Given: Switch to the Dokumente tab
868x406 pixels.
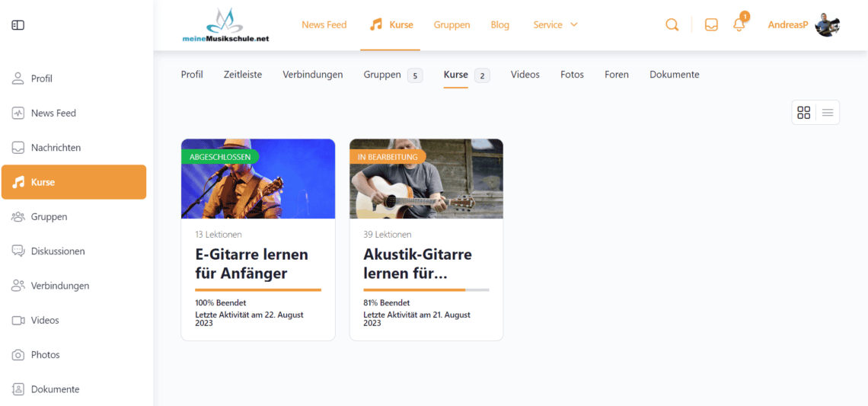Looking at the screenshot, I should point(675,74).
